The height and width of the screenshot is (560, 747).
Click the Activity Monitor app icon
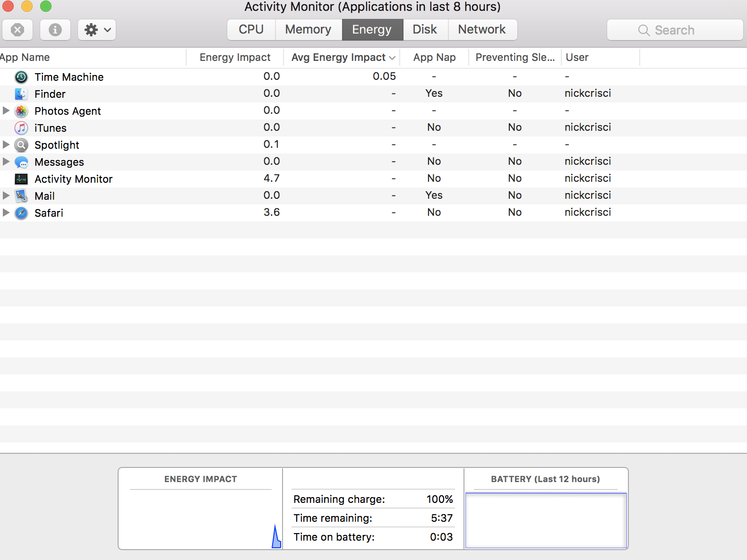21,179
